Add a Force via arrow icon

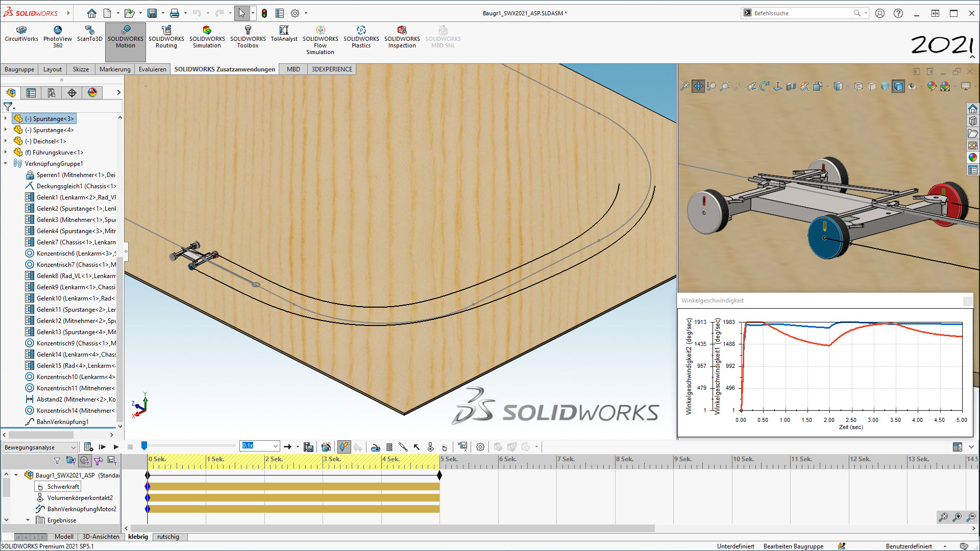tap(416, 447)
